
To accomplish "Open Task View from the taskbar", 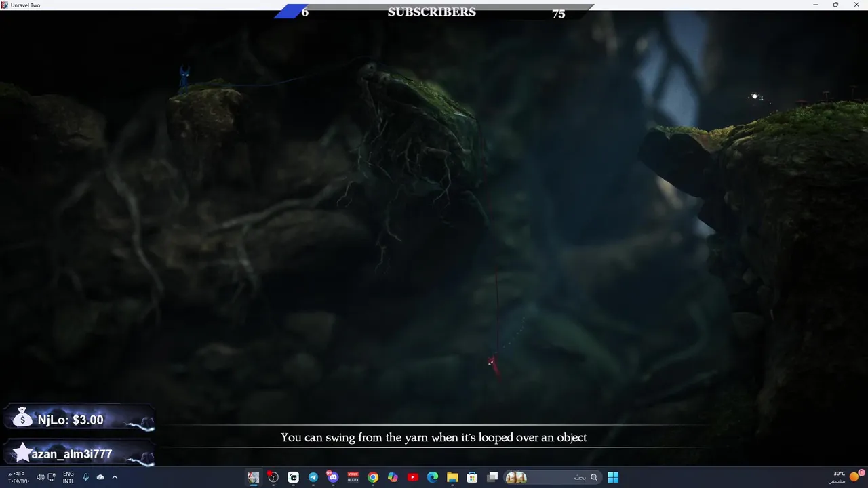I will tap(493, 477).
